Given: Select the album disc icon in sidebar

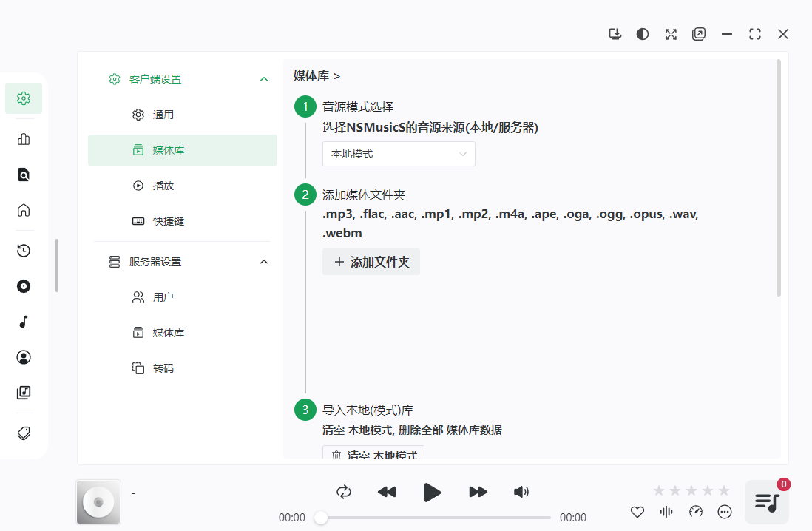Looking at the screenshot, I should click(23, 286).
